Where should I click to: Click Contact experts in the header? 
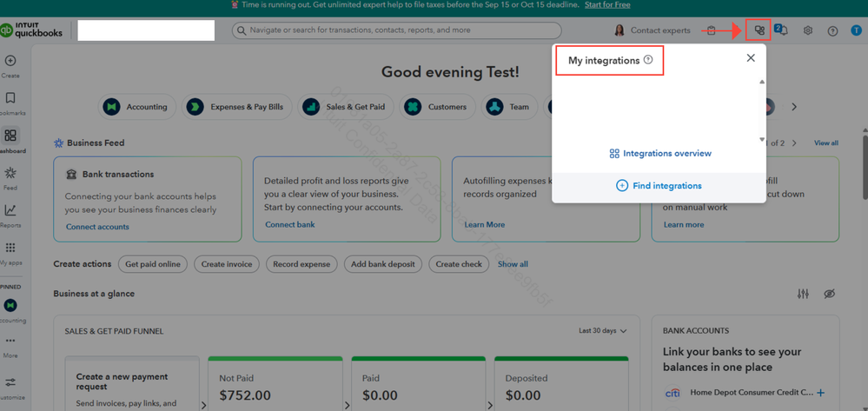coord(653,30)
